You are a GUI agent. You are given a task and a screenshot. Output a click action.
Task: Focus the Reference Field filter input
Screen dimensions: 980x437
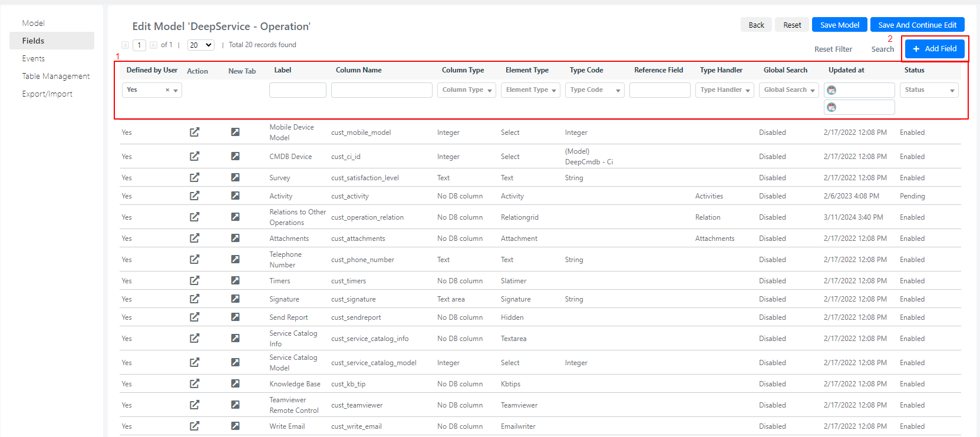pos(660,90)
